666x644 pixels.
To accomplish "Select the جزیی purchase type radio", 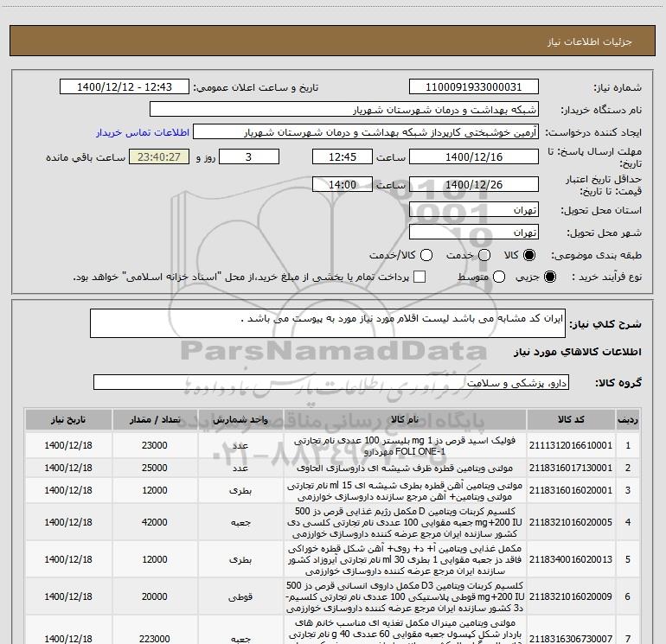I will [x=549, y=277].
